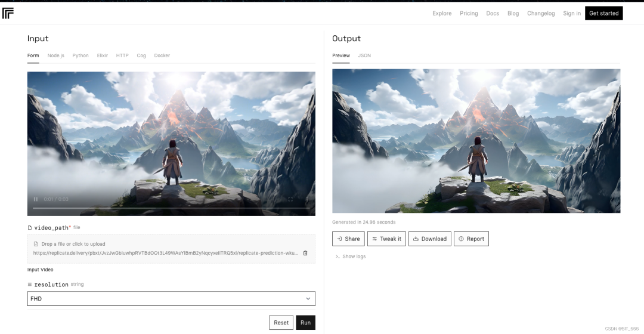644x334 pixels.
Task: Click the replicate.delivery file URL text
Action: click(166, 253)
